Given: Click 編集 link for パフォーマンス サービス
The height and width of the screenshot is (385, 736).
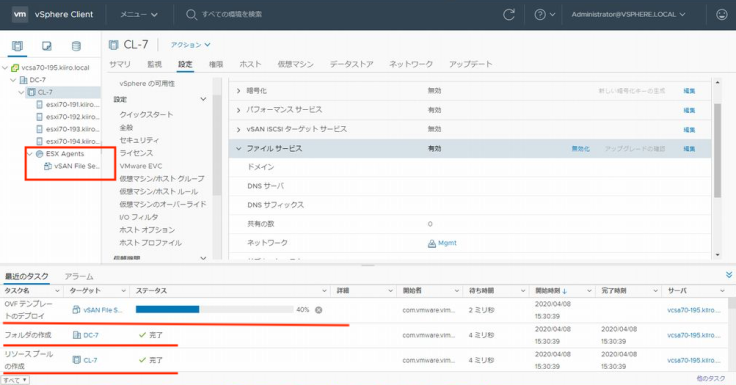Looking at the screenshot, I should click(x=689, y=110).
